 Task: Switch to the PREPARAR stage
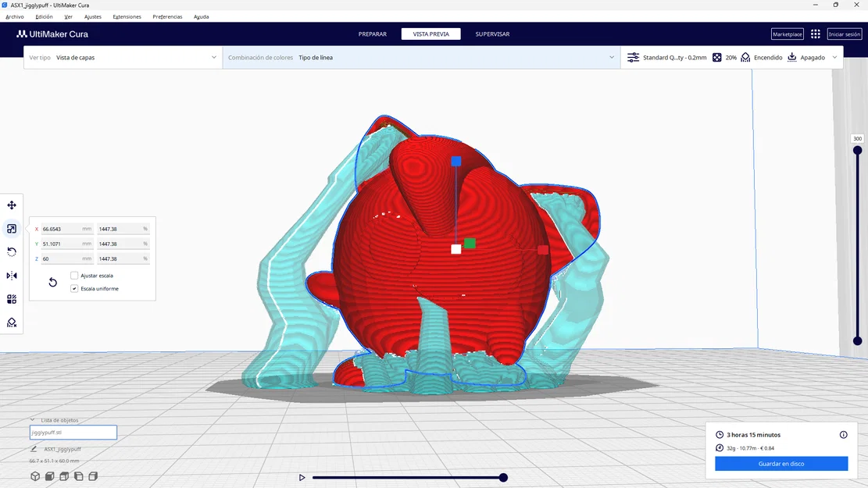(373, 34)
